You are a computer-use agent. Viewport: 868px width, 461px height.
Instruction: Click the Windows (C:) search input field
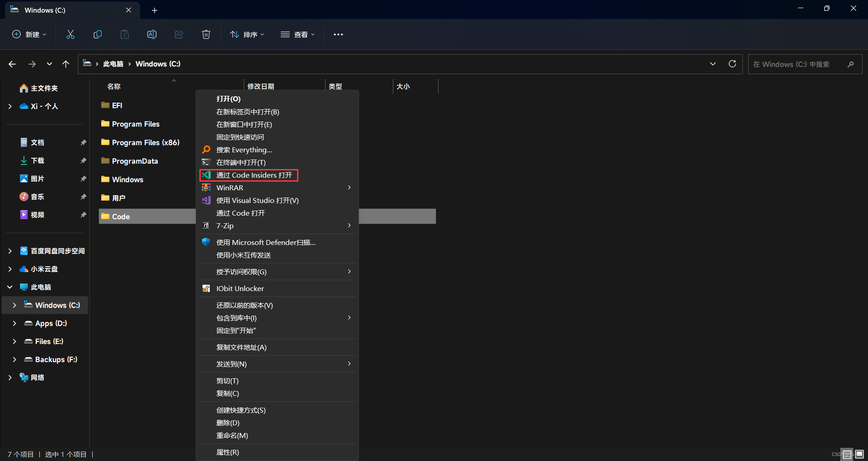(800, 64)
